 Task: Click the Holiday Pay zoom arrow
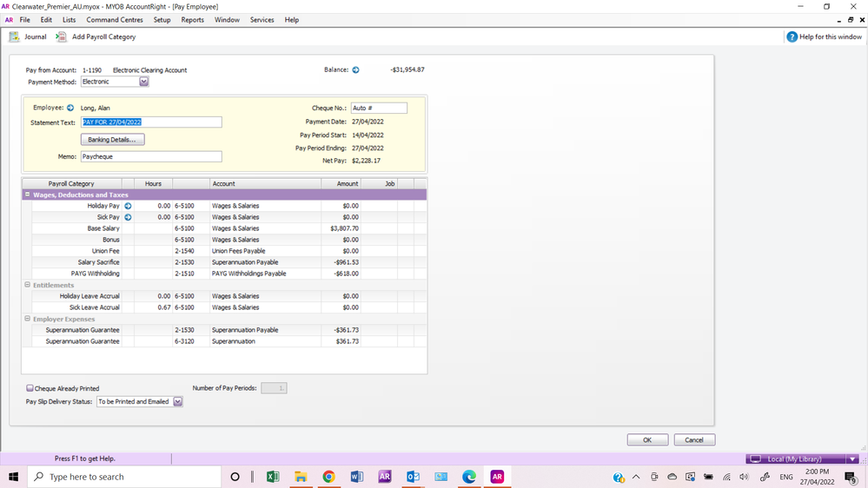pyautogui.click(x=128, y=206)
